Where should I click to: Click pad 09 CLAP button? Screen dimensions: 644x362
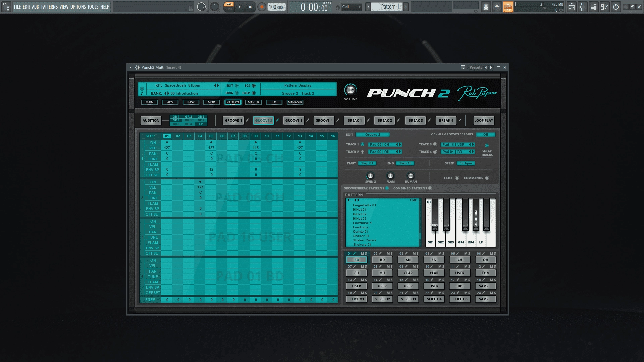click(x=408, y=273)
